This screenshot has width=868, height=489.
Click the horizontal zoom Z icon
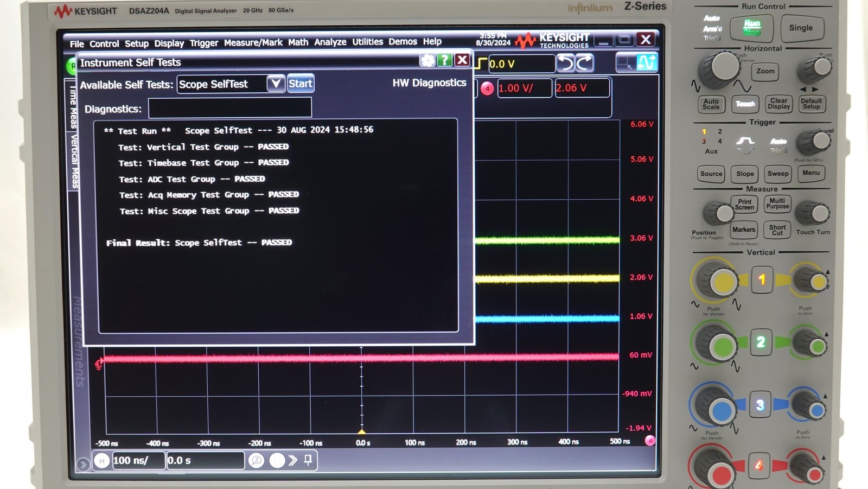[256, 461]
